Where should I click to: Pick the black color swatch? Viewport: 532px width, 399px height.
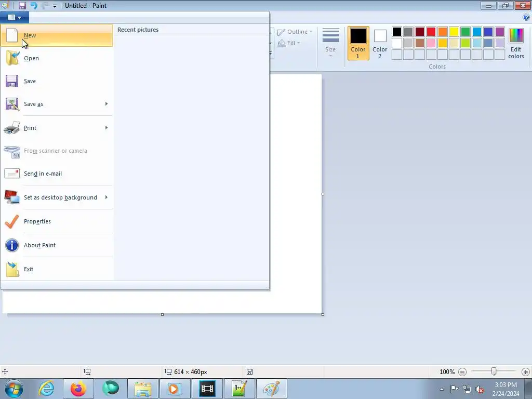click(397, 32)
